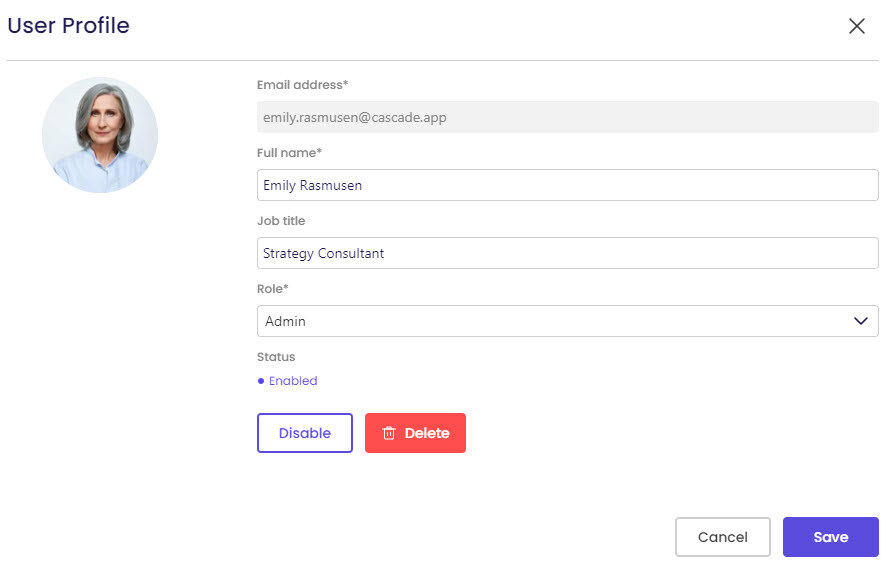The height and width of the screenshot is (564, 885).
Task: Disable this user account
Action: [x=305, y=433]
